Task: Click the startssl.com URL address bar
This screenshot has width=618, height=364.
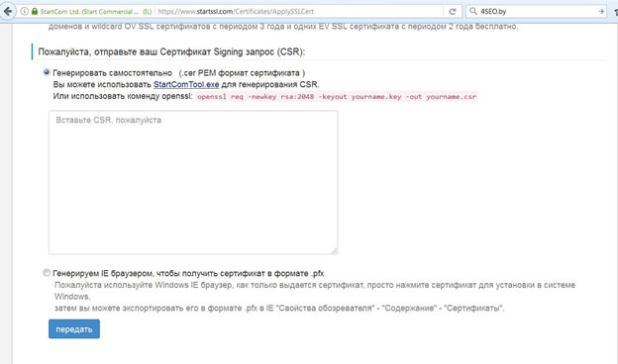Action: click(x=299, y=12)
